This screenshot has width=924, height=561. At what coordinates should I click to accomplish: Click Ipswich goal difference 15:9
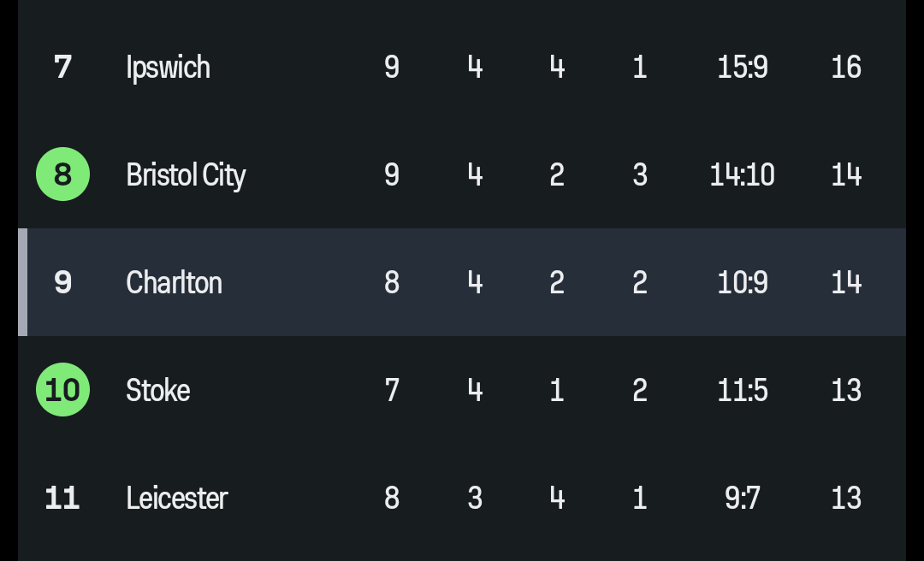tap(742, 67)
